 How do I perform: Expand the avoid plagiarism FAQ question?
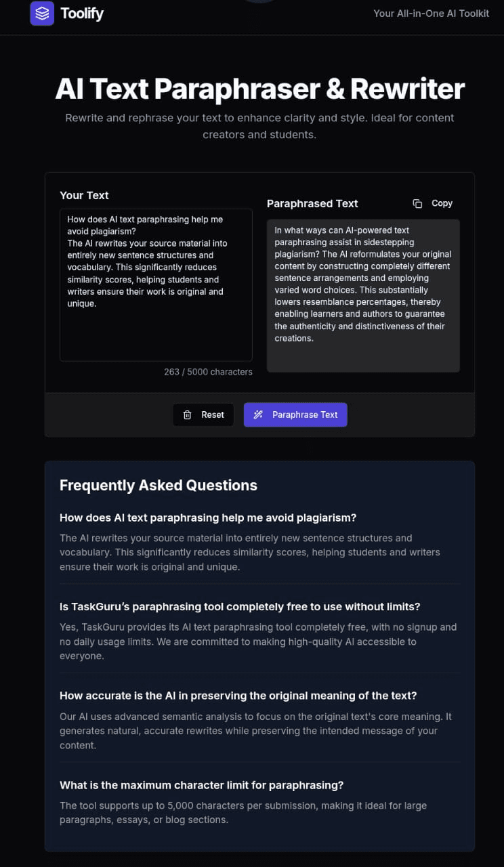pyautogui.click(x=208, y=517)
